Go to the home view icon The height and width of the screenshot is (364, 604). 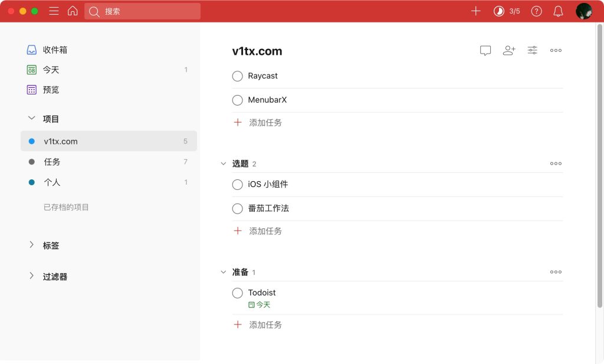(x=73, y=11)
